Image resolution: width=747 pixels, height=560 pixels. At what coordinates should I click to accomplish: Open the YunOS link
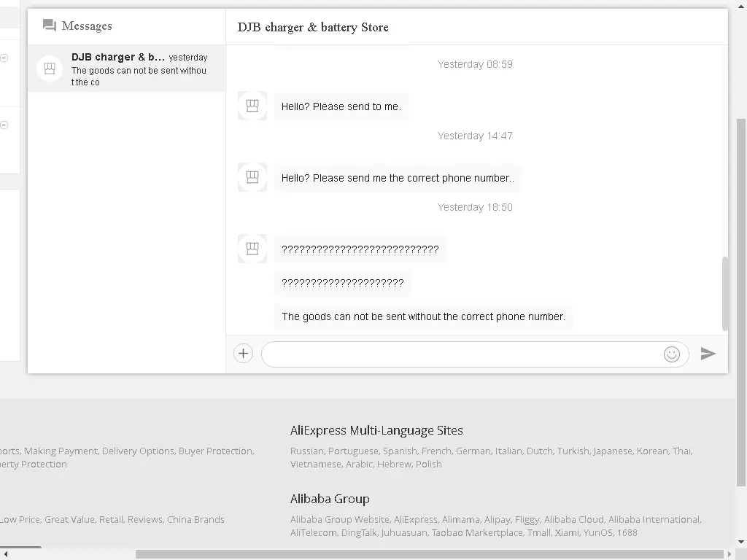click(x=599, y=533)
